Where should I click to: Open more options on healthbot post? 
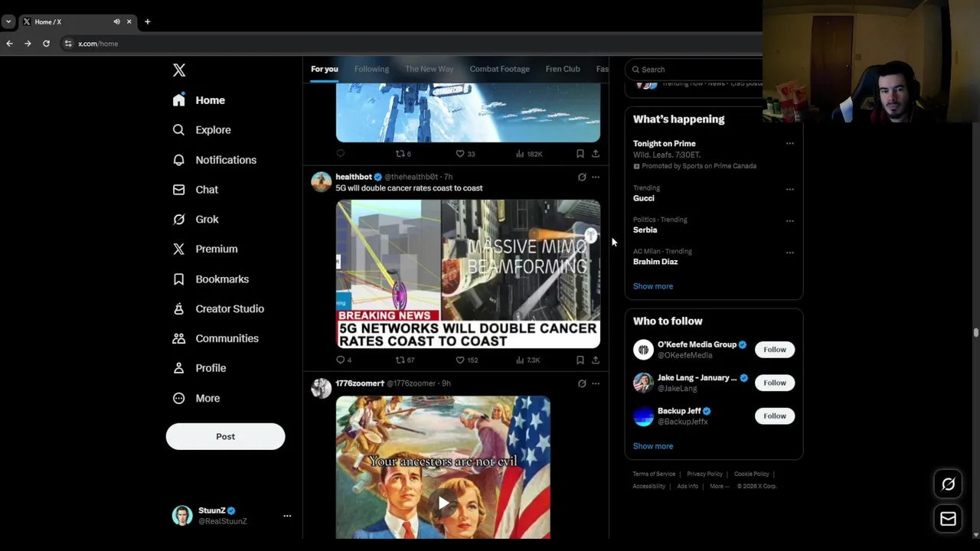coord(596,177)
